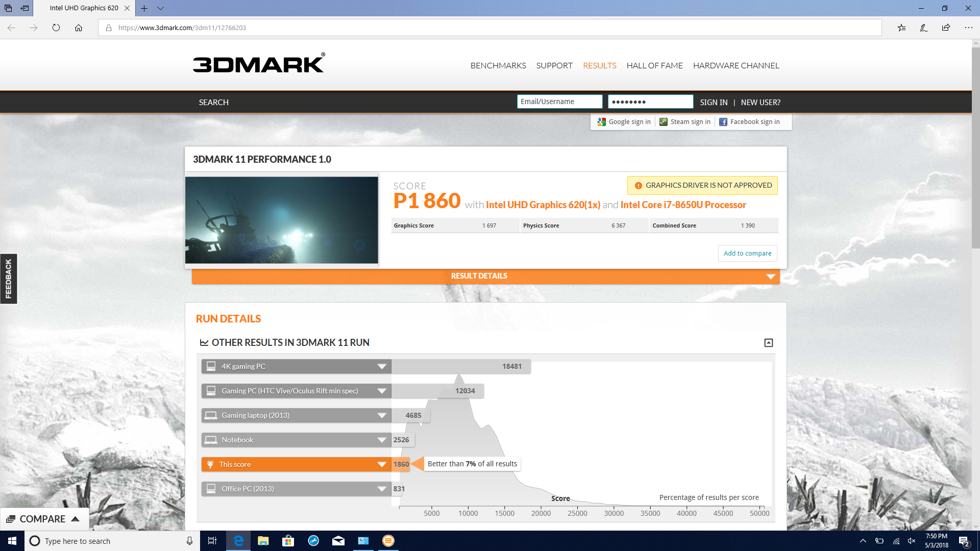The image size is (980, 551).
Task: Click browser Refresh icon
Action: coord(56,28)
